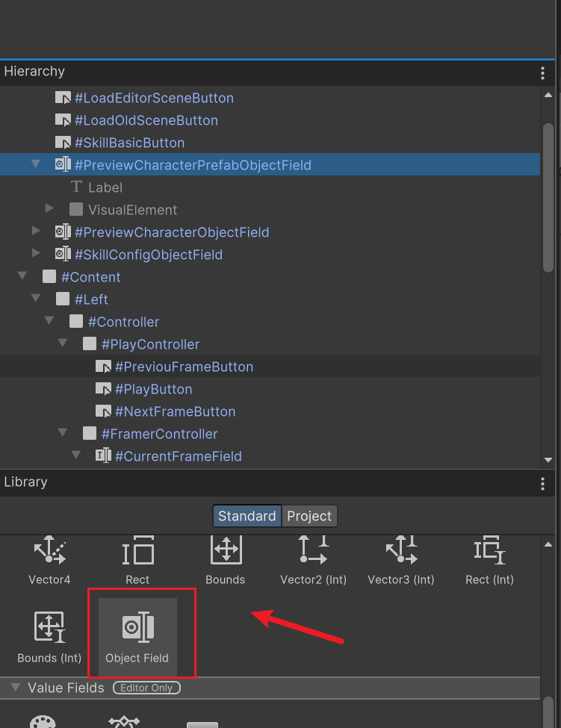
Task: Expand the #SkillConfigObjectField item
Action: [x=36, y=253]
